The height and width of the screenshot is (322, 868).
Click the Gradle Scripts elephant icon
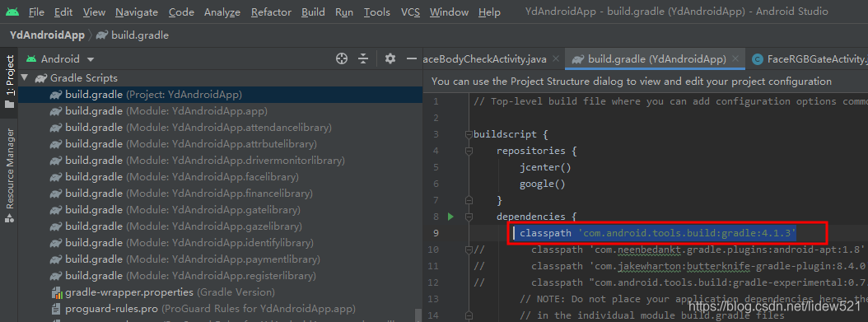(x=41, y=78)
